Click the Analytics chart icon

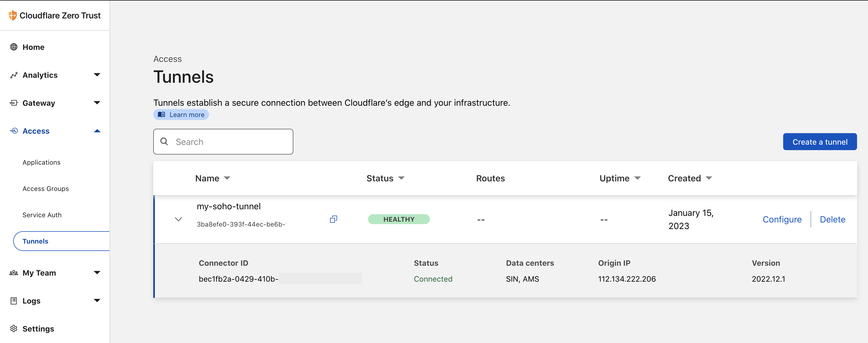[x=14, y=75]
